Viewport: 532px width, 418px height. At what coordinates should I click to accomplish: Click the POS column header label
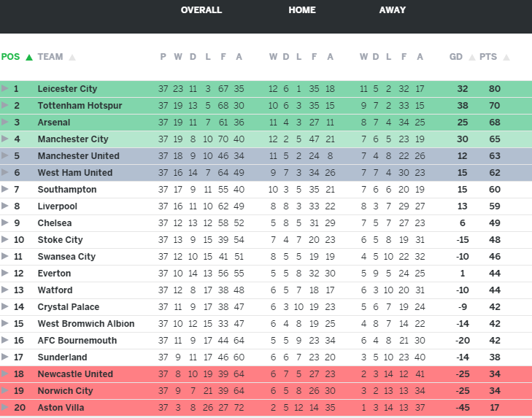point(11,57)
